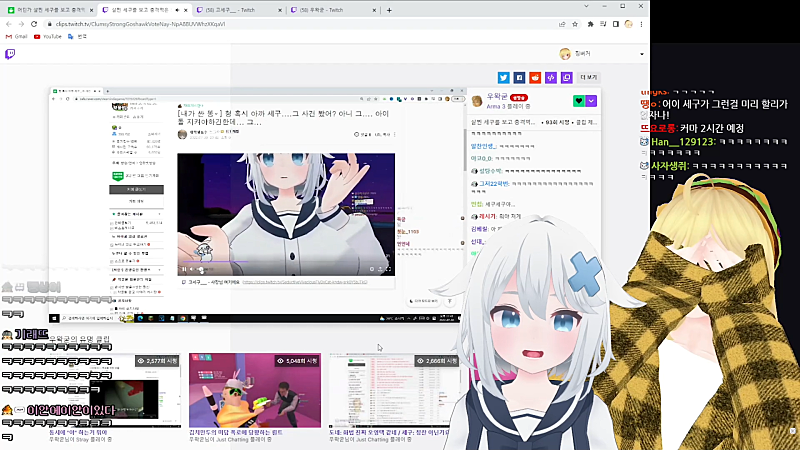Click the address bar URL field

click(x=200, y=22)
